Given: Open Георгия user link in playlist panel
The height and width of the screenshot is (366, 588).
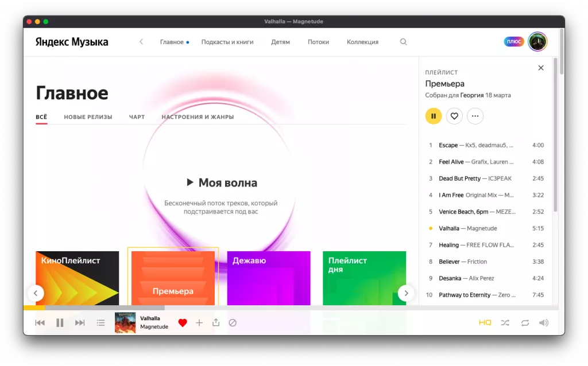Looking at the screenshot, I should pyautogui.click(x=472, y=95).
